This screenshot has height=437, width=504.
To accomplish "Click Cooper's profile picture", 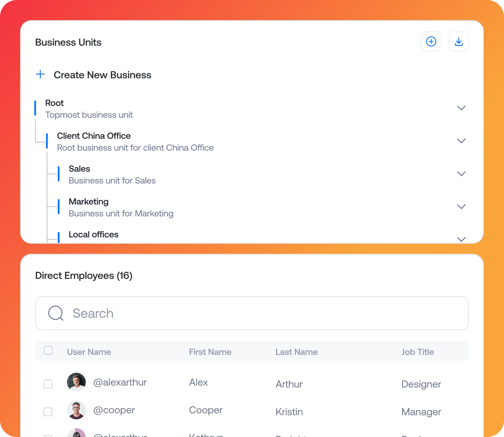I will tap(76, 410).
